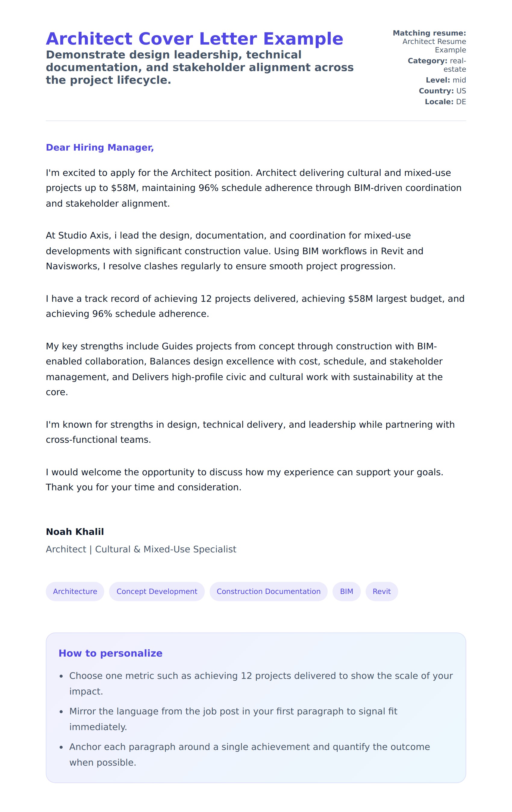The height and width of the screenshot is (812, 512).
Task: Click the Concept Development tag
Action: point(157,591)
